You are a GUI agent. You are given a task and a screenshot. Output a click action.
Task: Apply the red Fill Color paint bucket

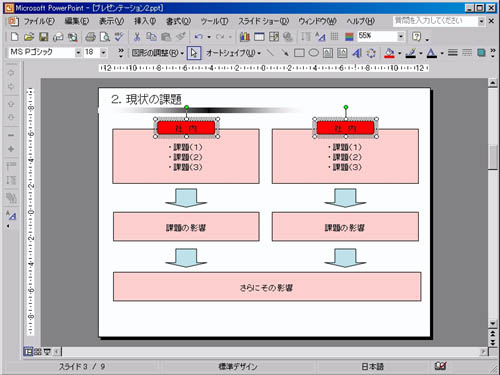[x=389, y=53]
